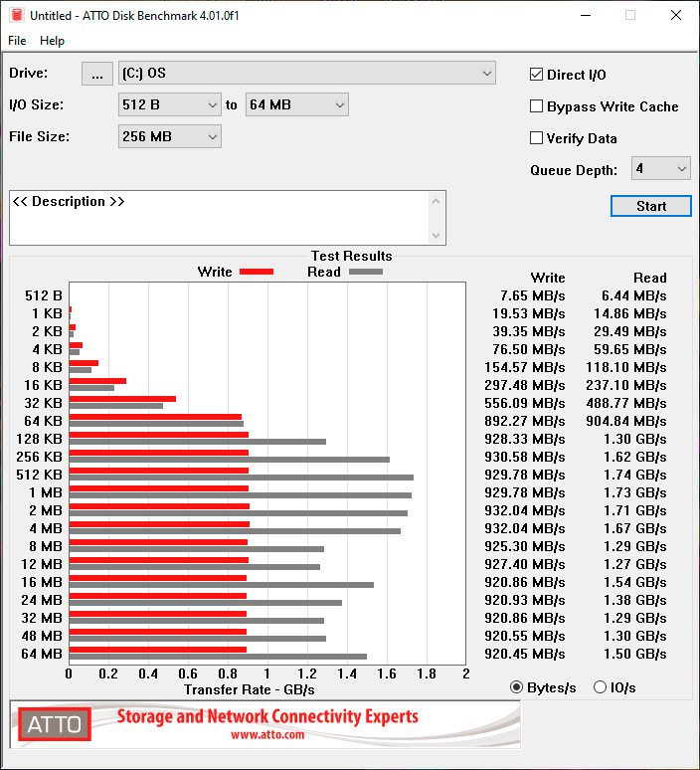
Task: Click the ATTO logo in the banner
Action: point(55,724)
